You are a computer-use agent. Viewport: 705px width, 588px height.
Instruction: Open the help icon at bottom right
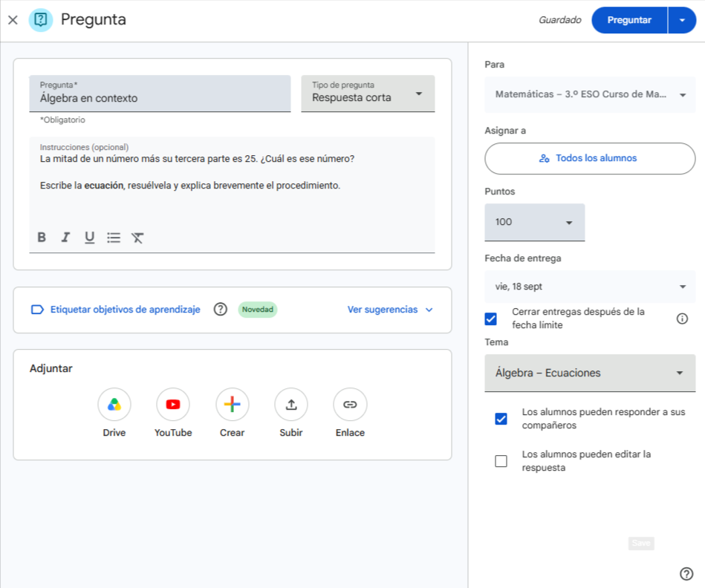click(686, 574)
